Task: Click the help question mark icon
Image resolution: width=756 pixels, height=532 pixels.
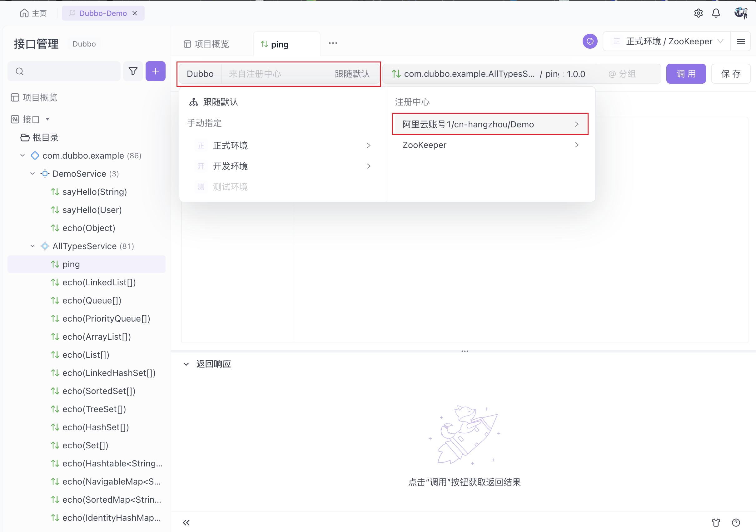Action: pyautogui.click(x=736, y=522)
